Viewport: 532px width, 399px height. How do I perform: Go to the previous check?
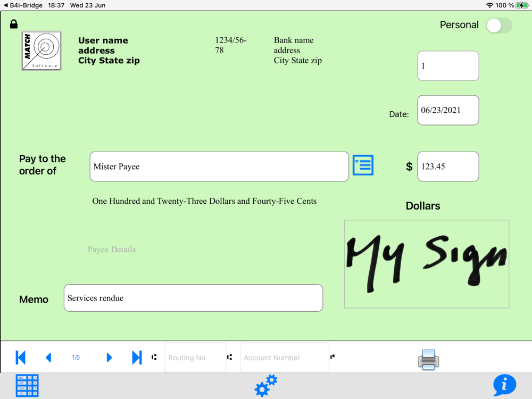point(48,358)
